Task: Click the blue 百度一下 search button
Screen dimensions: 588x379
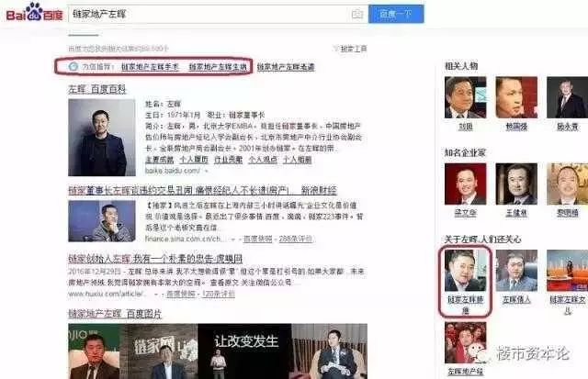Action: 396,15
